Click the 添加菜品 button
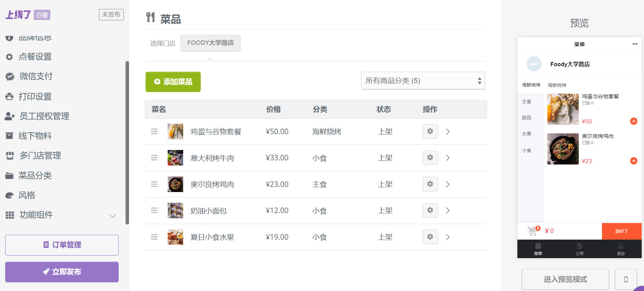Image resolution: width=644 pixels, height=291 pixels. (173, 82)
